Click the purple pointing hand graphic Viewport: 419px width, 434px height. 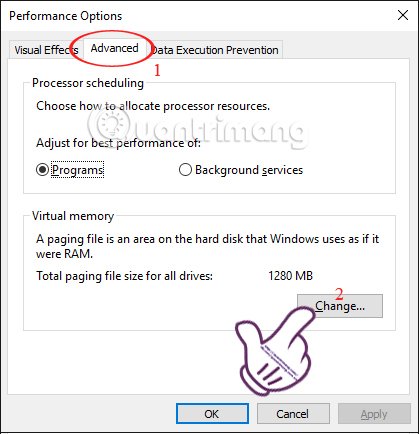pos(275,351)
